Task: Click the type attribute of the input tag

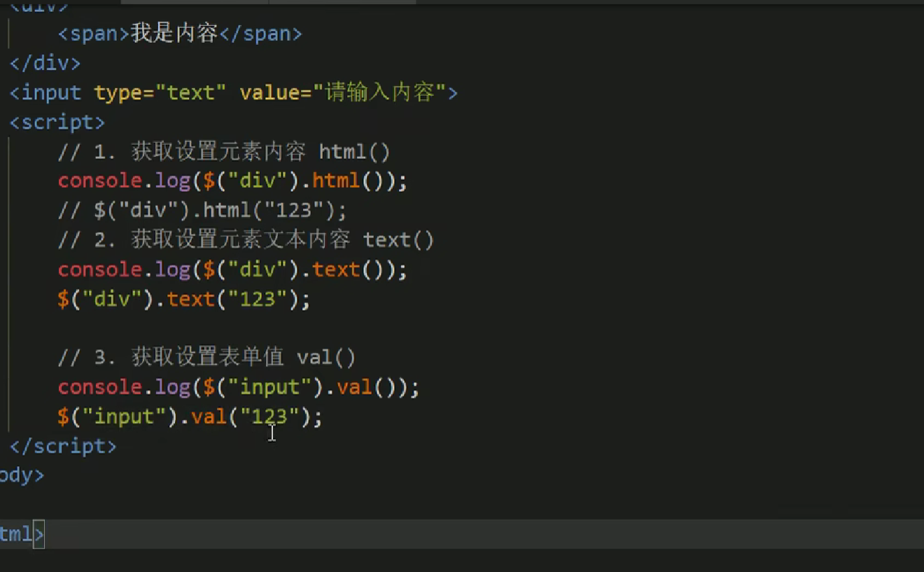Action: point(118,93)
